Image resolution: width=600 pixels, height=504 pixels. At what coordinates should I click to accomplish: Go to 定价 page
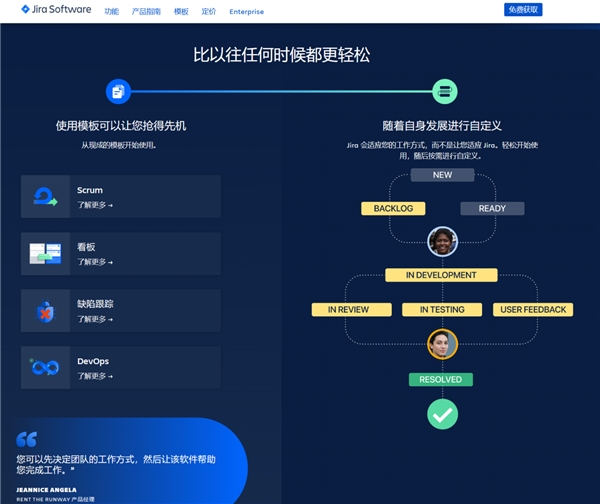pos(209,11)
